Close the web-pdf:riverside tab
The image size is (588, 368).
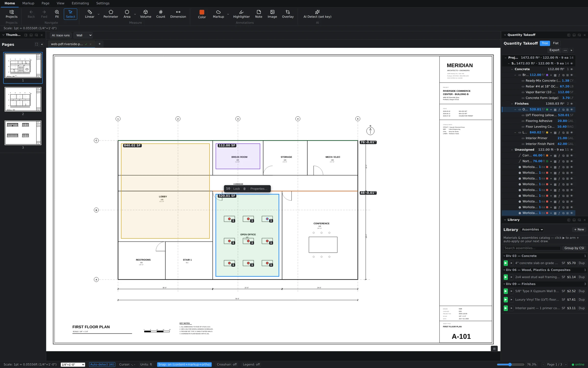coord(90,44)
